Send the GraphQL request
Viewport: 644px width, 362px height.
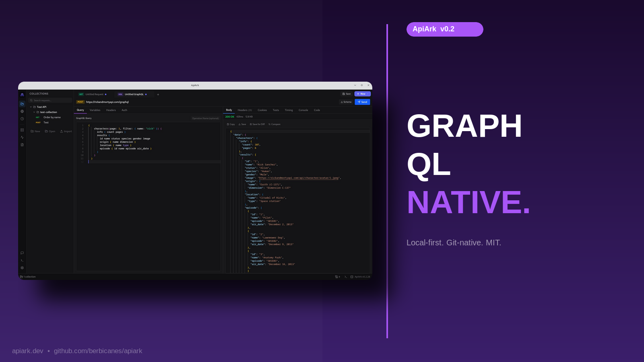(x=362, y=102)
